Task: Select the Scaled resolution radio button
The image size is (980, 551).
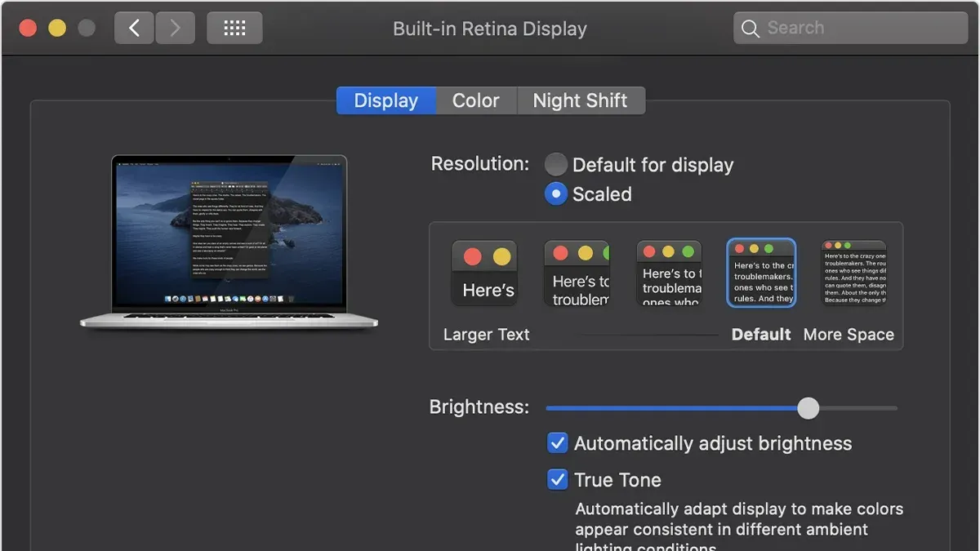Action: [x=556, y=193]
